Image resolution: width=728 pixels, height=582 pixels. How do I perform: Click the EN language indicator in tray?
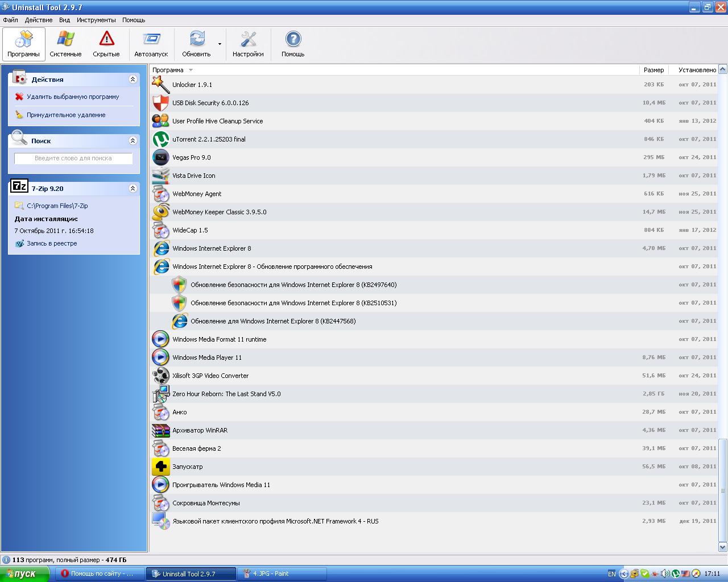coord(612,574)
